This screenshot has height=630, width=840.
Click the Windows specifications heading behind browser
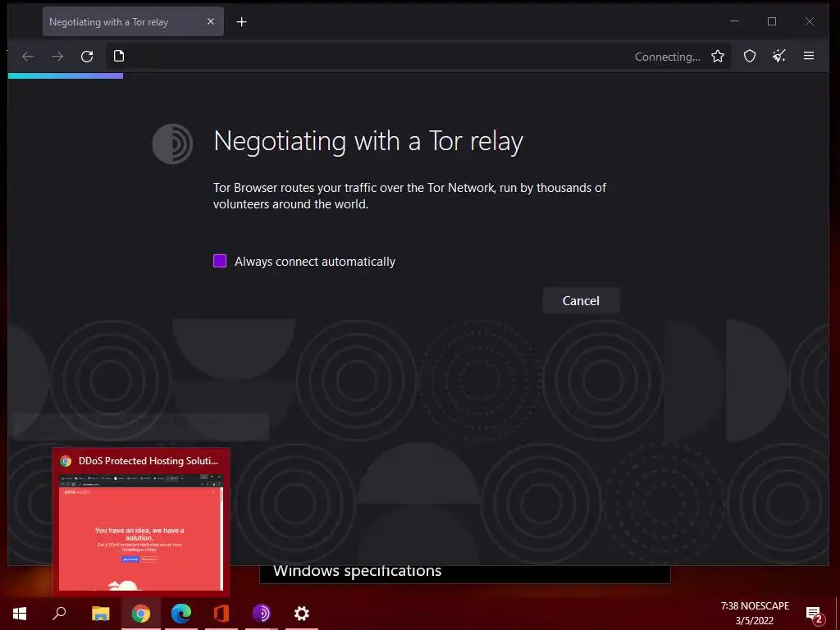point(358,572)
